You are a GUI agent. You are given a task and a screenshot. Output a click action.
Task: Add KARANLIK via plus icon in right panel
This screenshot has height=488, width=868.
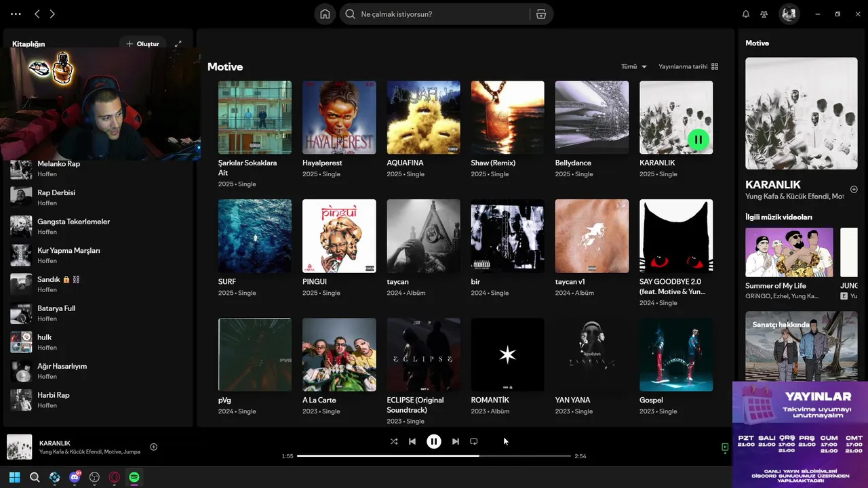coord(854,189)
